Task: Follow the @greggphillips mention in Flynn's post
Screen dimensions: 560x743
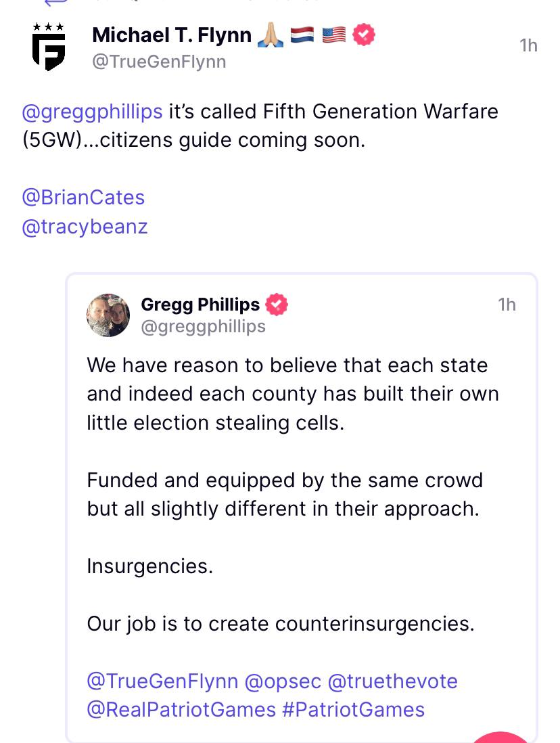Action: [x=92, y=111]
